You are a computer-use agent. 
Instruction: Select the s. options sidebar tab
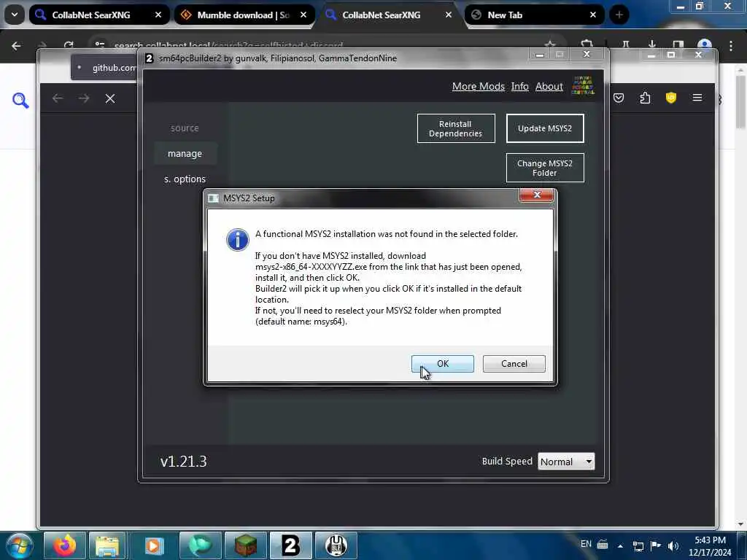pyautogui.click(x=185, y=179)
